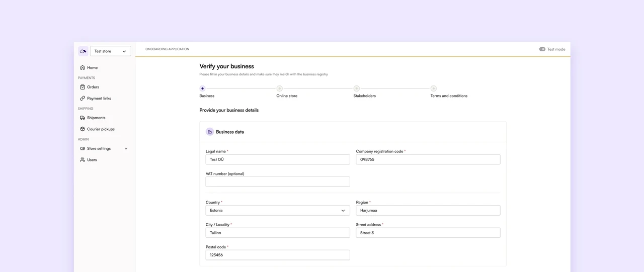Click the Courier pickups box icon
Screen dimensions: 644x272
83,129
